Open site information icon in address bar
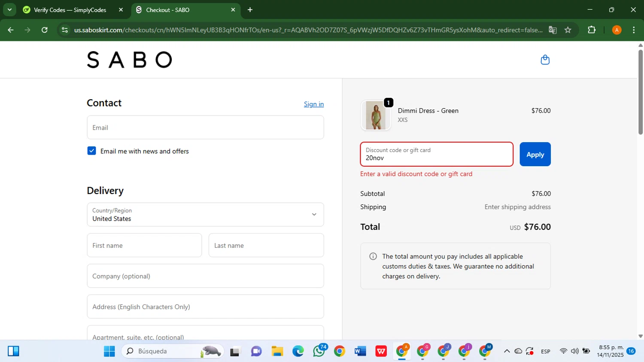 (65, 30)
